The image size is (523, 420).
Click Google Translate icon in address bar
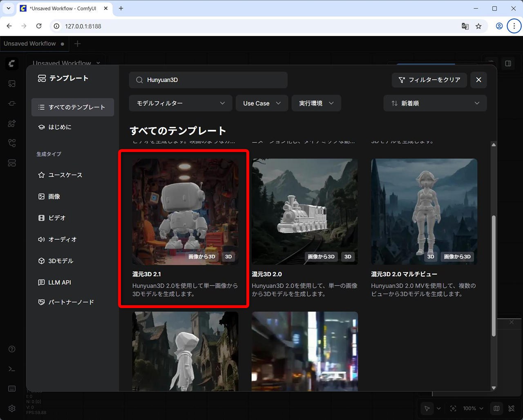pyautogui.click(x=465, y=26)
